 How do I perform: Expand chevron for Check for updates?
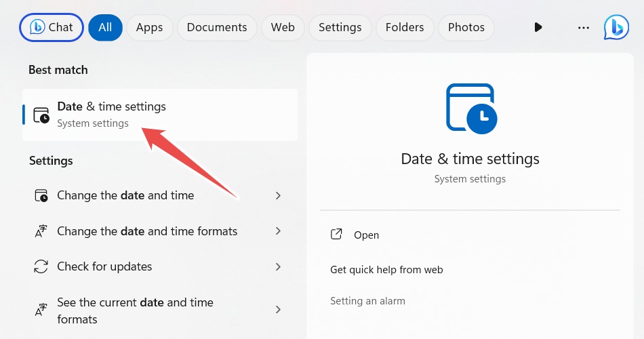point(278,266)
